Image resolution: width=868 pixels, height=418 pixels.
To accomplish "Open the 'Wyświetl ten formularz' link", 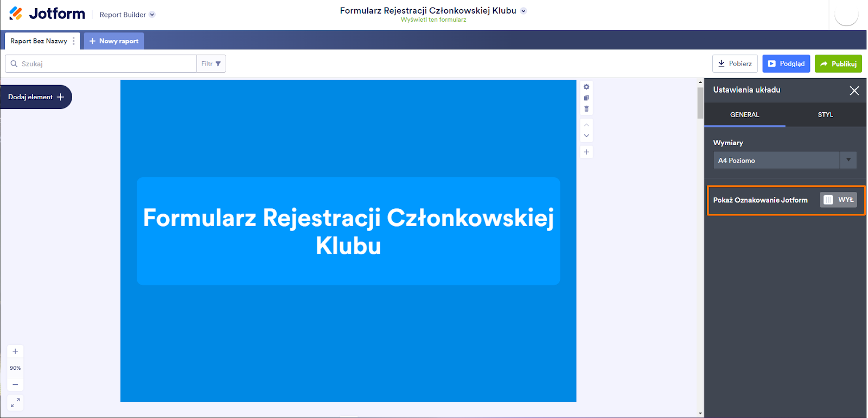I will [x=433, y=20].
